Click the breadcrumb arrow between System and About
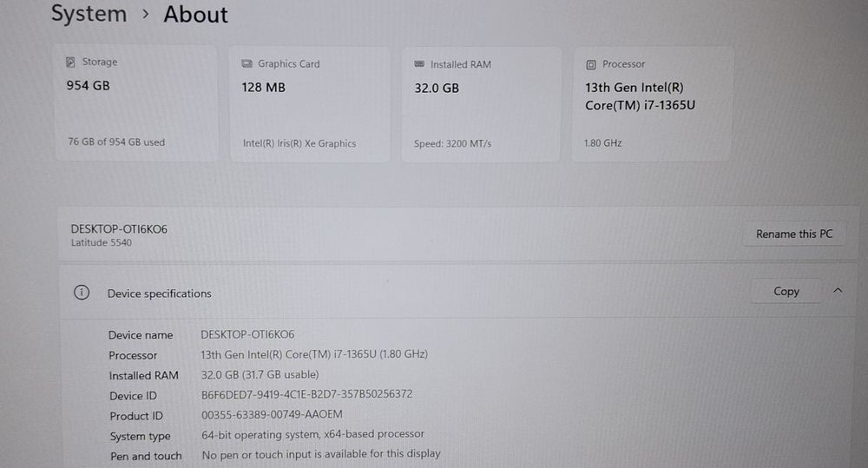868x468 pixels. coord(145,15)
